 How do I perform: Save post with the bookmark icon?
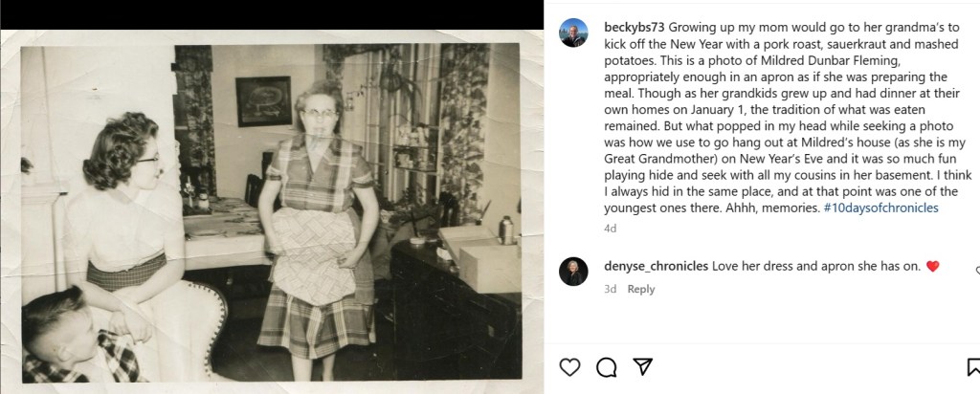click(x=973, y=367)
